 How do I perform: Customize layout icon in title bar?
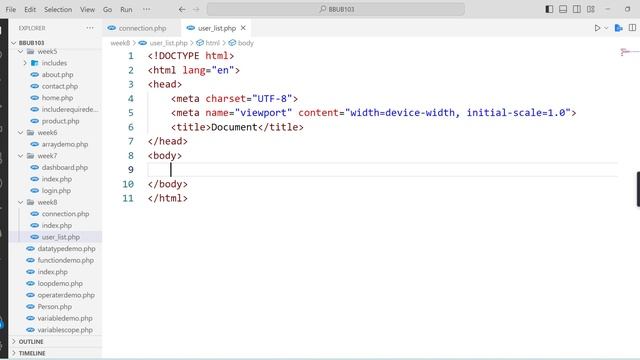click(591, 9)
